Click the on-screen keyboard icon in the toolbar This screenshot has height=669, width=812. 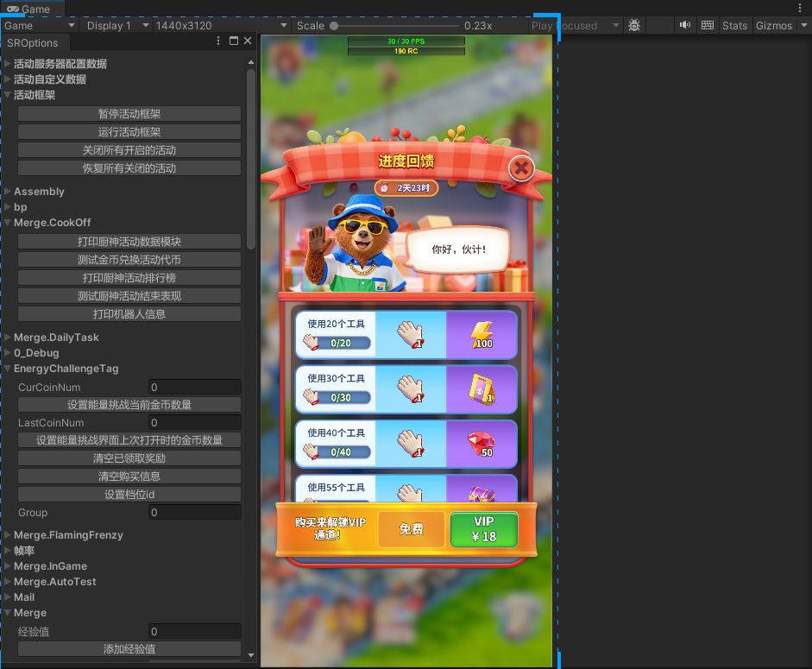(x=707, y=26)
